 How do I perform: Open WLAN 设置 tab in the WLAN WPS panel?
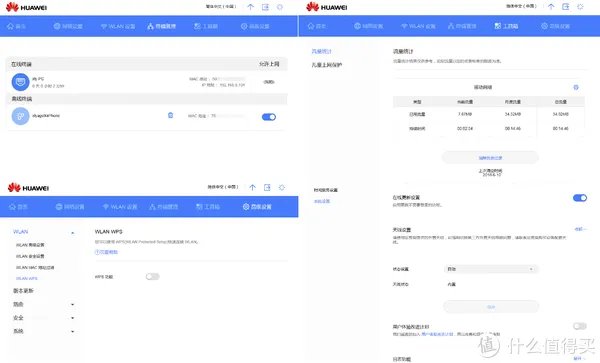[120, 207]
